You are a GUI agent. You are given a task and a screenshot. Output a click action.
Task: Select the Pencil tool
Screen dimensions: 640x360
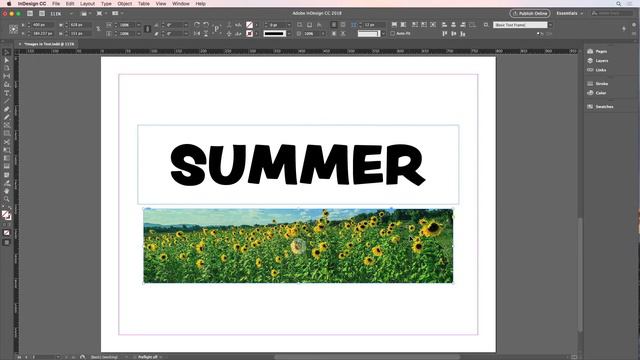tap(7, 118)
